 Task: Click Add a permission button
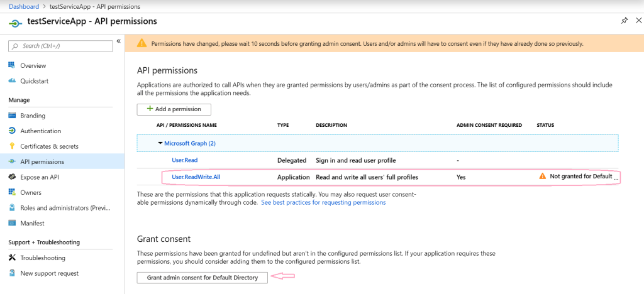[174, 109]
